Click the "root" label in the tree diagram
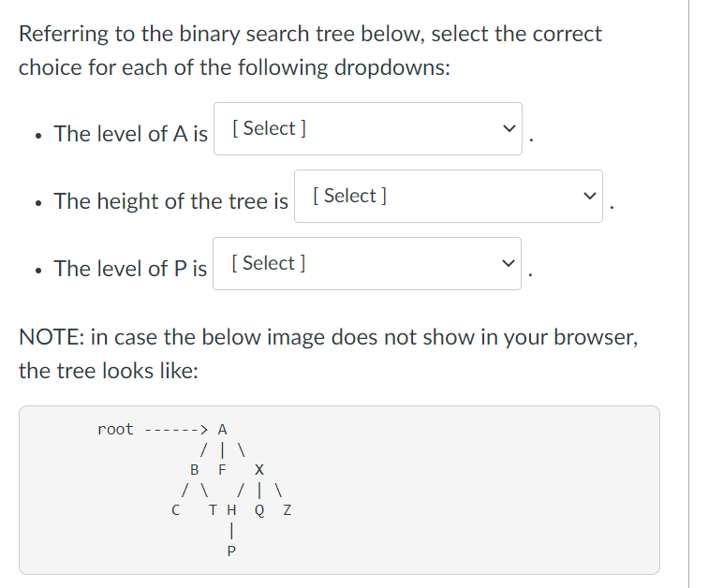Image resolution: width=723 pixels, height=588 pixels. coord(115,430)
